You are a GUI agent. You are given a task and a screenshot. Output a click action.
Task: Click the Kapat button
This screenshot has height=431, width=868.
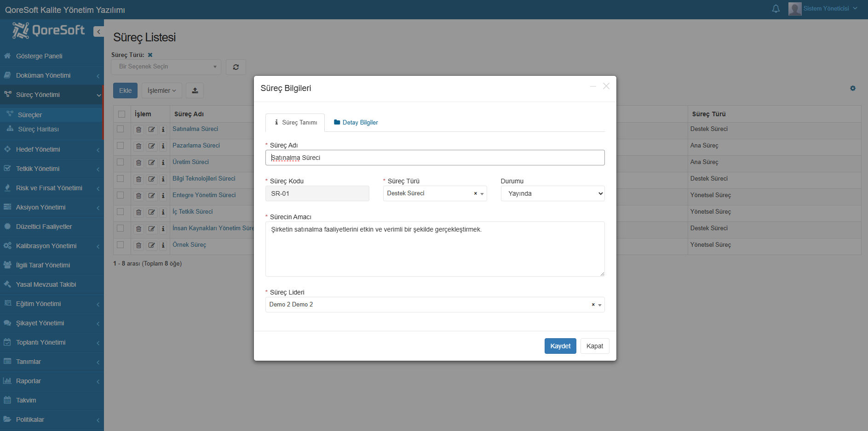[x=594, y=346]
